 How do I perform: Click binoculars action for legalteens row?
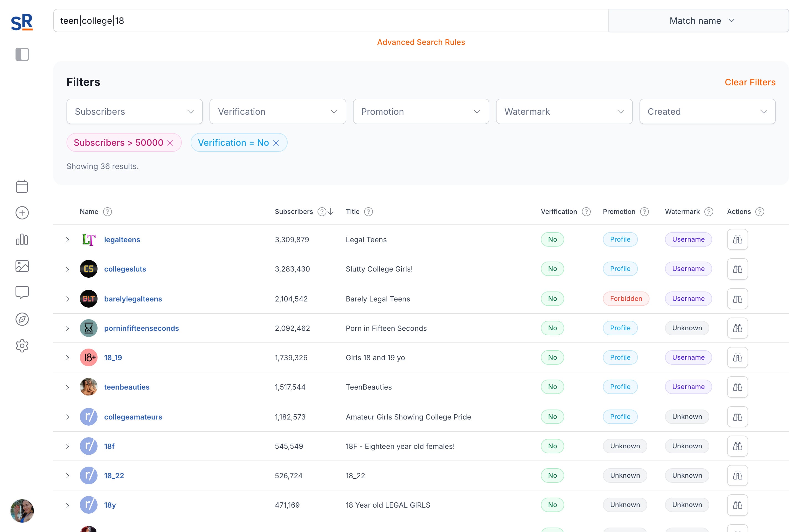point(737,239)
